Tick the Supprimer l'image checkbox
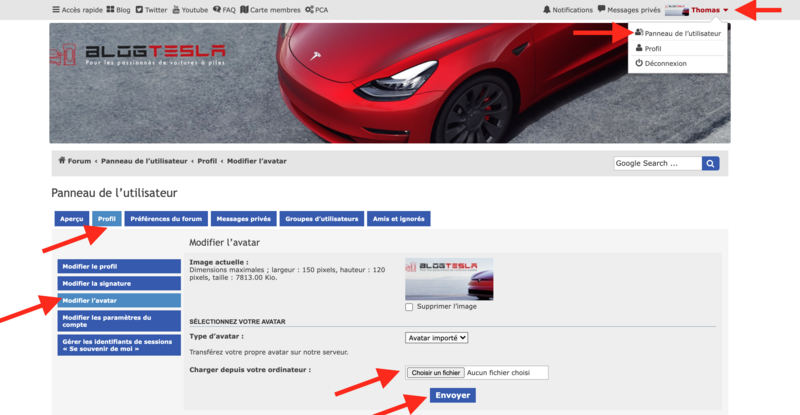 (x=409, y=307)
